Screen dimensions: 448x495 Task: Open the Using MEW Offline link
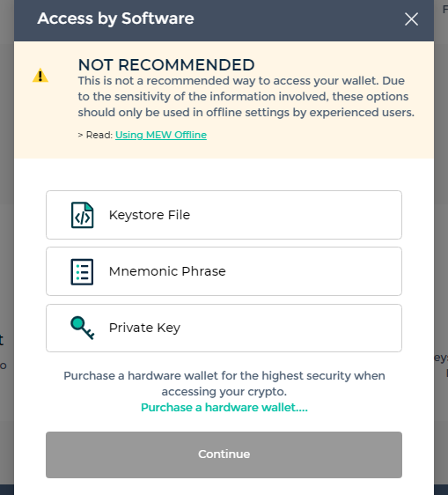click(x=161, y=135)
